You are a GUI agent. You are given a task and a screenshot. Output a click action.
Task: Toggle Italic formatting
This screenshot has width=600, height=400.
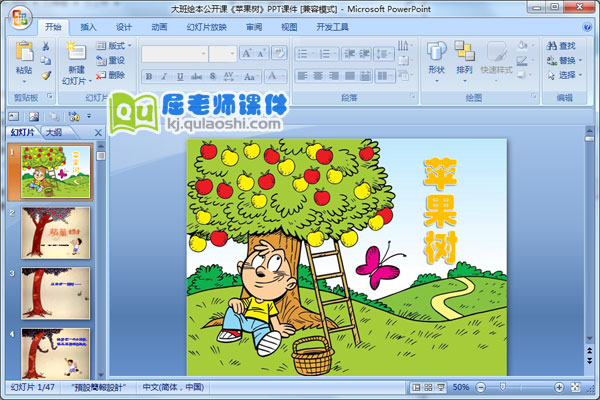(x=164, y=76)
